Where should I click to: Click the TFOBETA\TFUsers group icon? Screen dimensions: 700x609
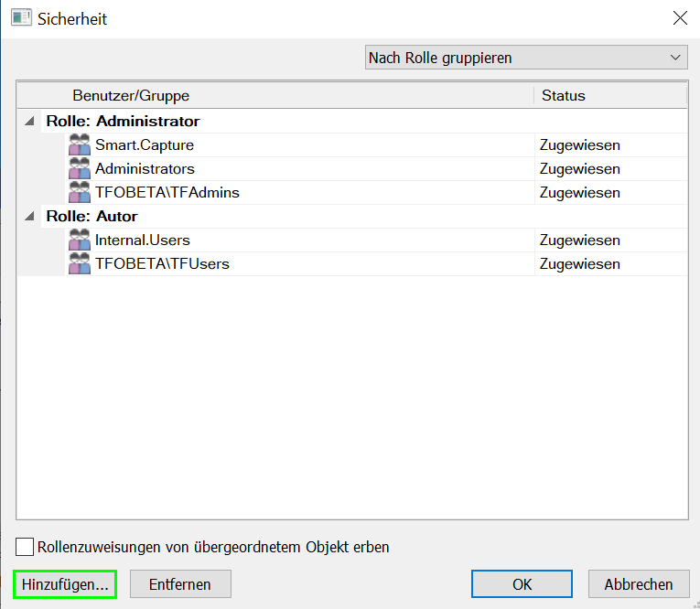point(80,263)
